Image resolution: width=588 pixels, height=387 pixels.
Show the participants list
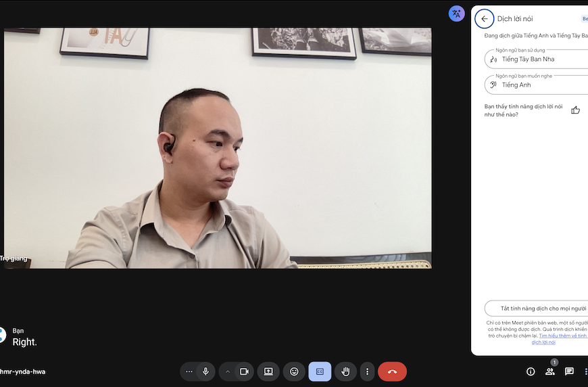coord(550,371)
